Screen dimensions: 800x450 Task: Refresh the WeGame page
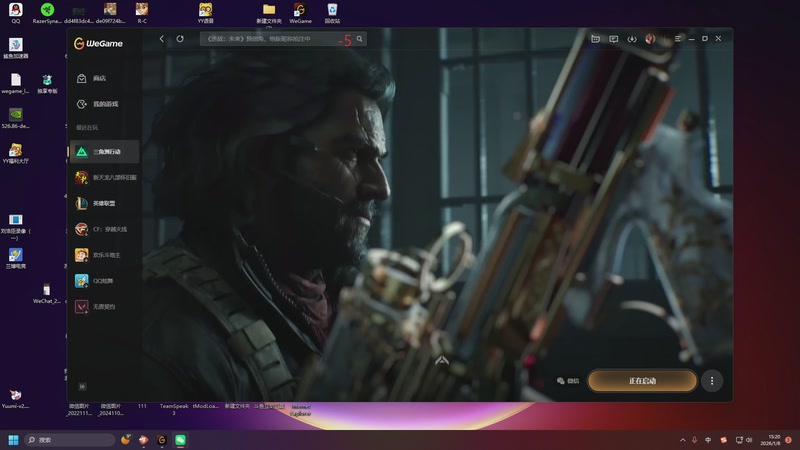coord(180,39)
